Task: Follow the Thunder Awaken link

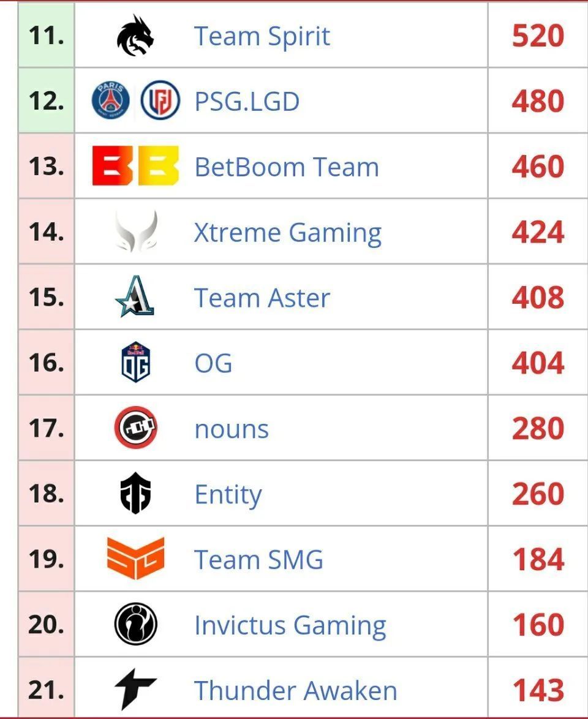Action: [295, 691]
